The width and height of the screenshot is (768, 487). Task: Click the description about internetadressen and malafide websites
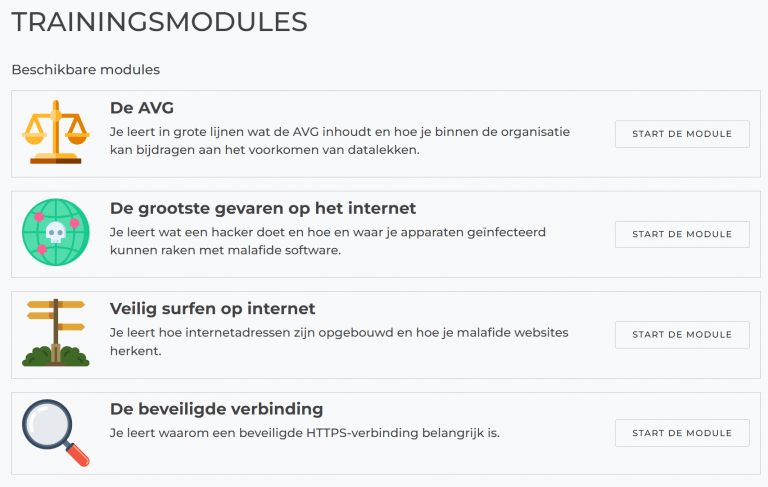pyautogui.click(x=339, y=341)
